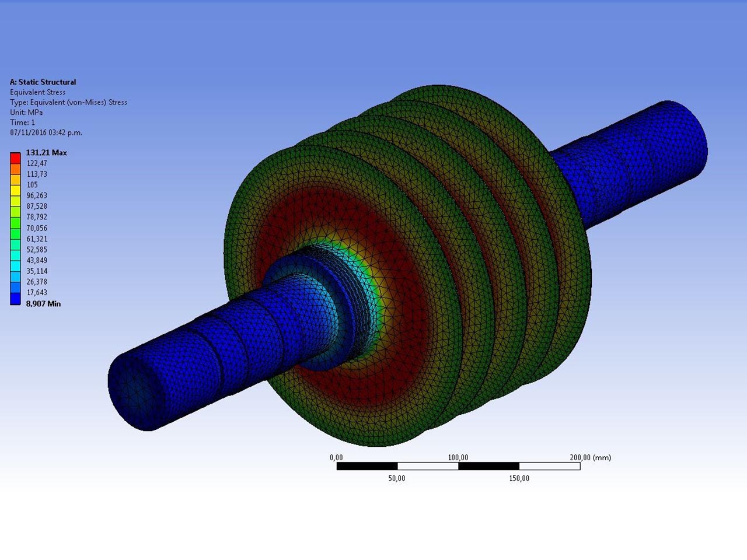Image resolution: width=747 pixels, height=560 pixels.
Task: Select the '122,47' legend value
Action: (x=37, y=163)
